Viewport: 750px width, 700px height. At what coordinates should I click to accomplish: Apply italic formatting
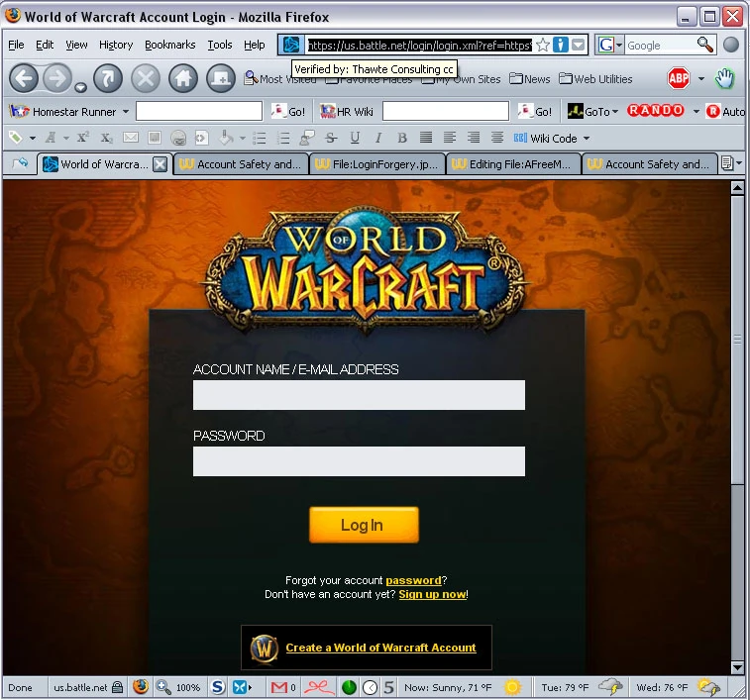pos(378,139)
